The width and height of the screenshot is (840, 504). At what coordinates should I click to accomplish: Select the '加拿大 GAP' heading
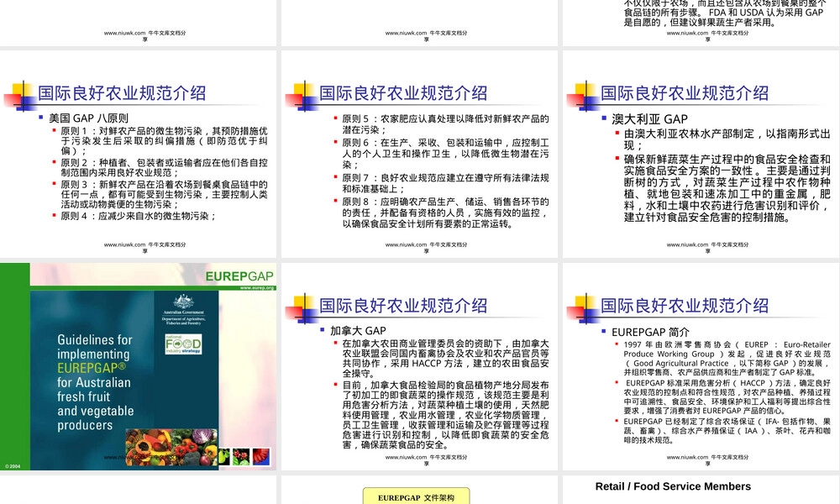pyautogui.click(x=358, y=331)
